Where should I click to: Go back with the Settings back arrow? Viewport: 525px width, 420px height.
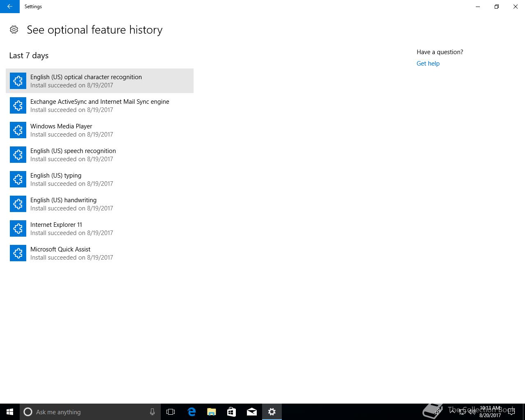(10, 7)
